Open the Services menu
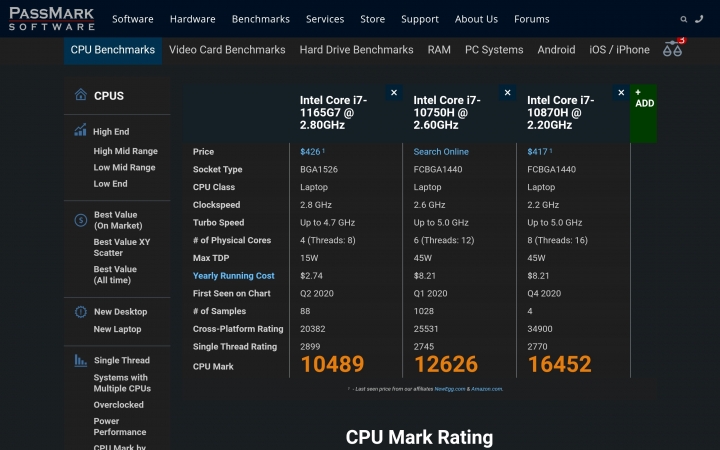The image size is (720, 450). pyautogui.click(x=325, y=19)
